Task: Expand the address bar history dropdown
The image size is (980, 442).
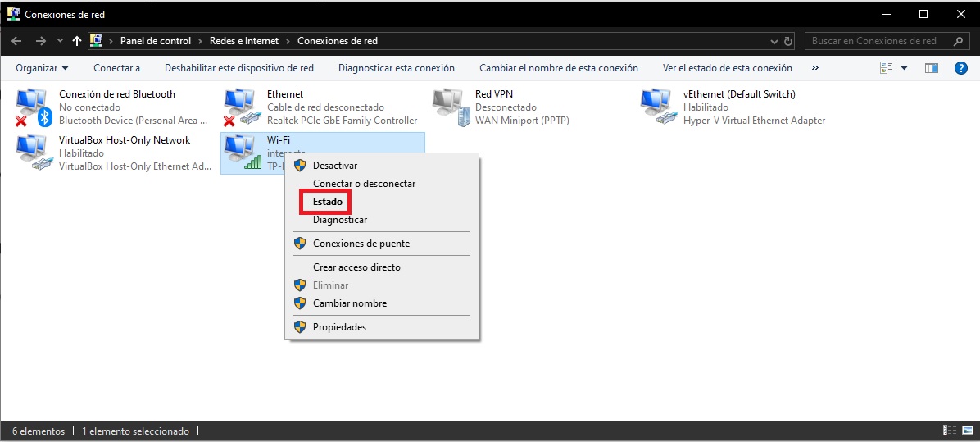Action: pos(775,41)
